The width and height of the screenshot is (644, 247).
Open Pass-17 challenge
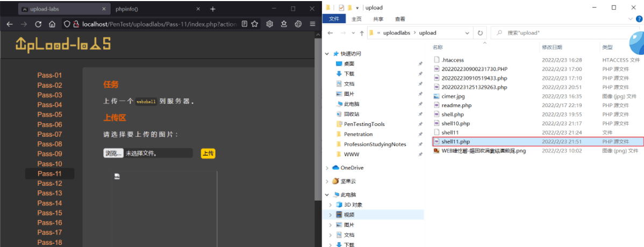[x=49, y=232]
